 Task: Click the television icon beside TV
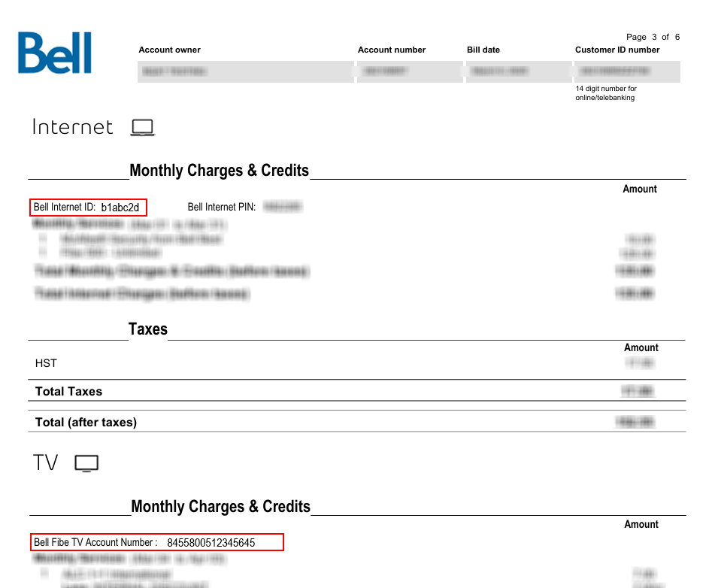(x=86, y=463)
